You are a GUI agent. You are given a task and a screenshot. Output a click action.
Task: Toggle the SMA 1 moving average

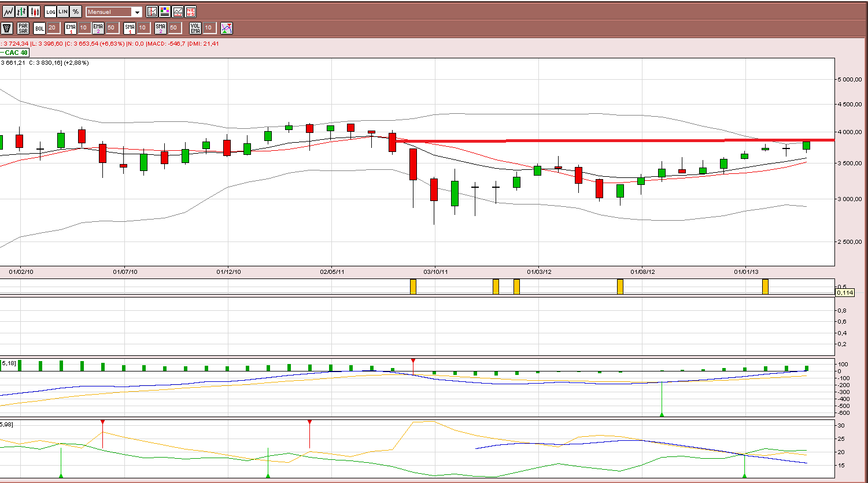click(130, 28)
